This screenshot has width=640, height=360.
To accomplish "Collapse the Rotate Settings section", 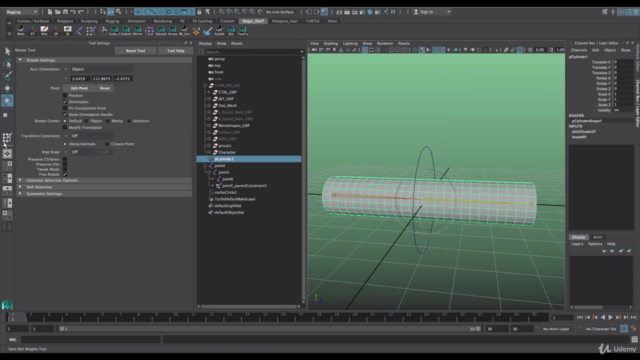I will coord(20,60).
